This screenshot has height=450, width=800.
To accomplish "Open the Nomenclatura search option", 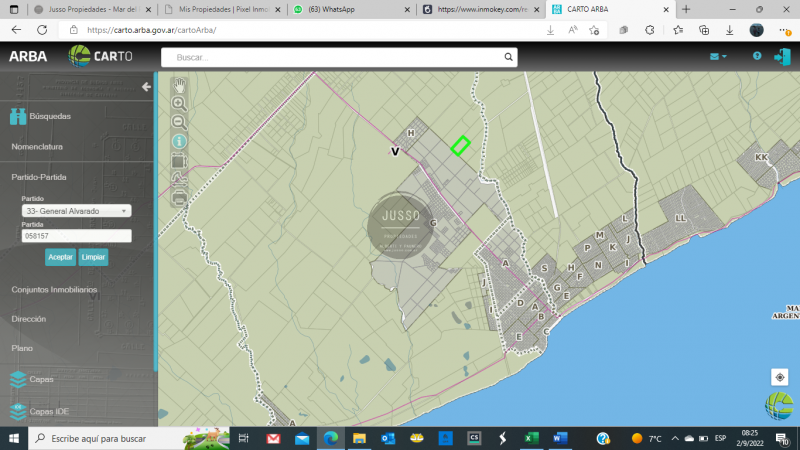I will 37,146.
